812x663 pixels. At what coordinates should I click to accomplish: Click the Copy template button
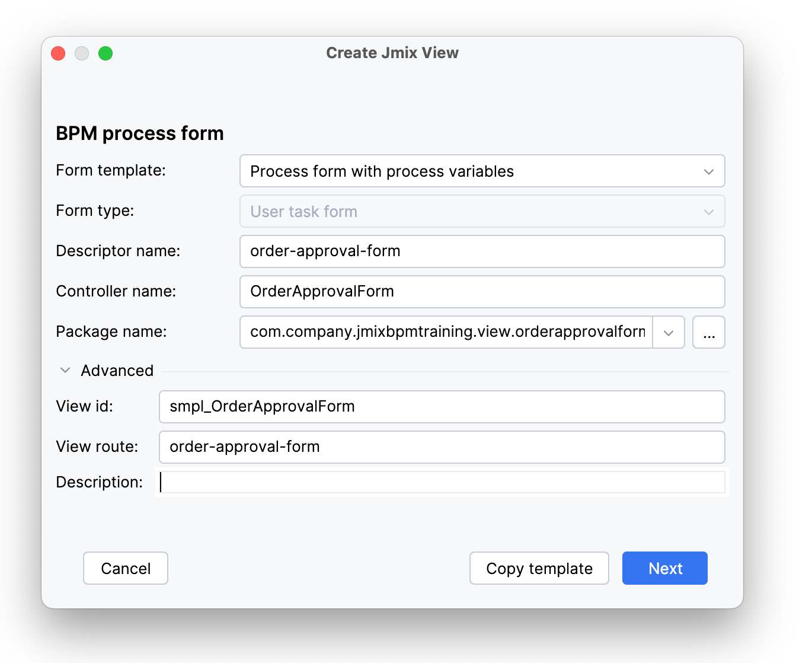pyautogui.click(x=539, y=569)
